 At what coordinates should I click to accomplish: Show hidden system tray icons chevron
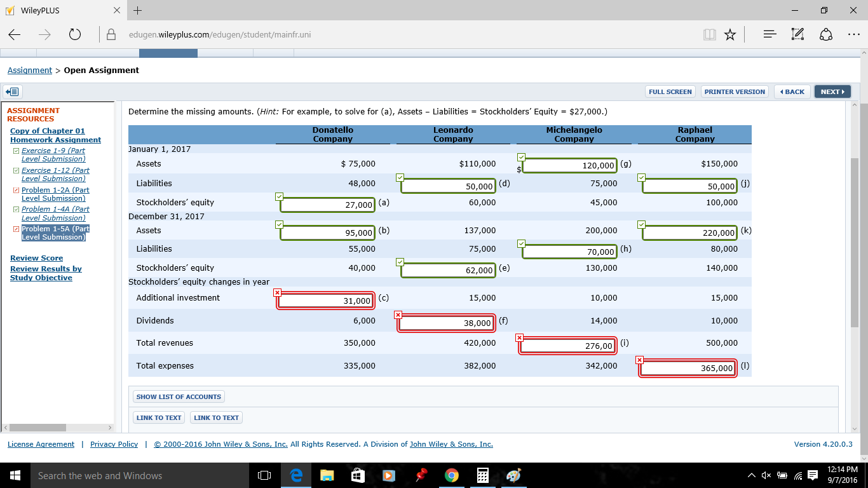point(752,475)
